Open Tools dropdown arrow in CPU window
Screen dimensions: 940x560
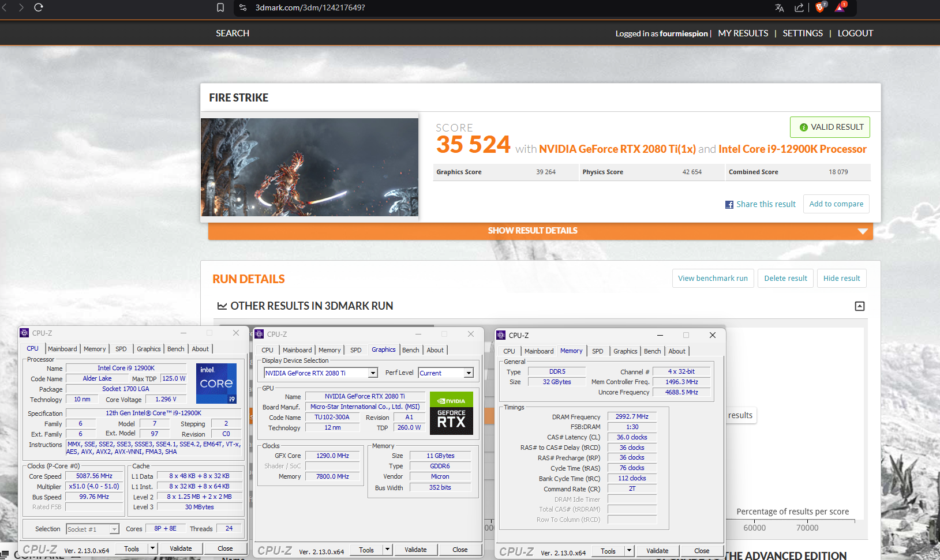click(152, 548)
